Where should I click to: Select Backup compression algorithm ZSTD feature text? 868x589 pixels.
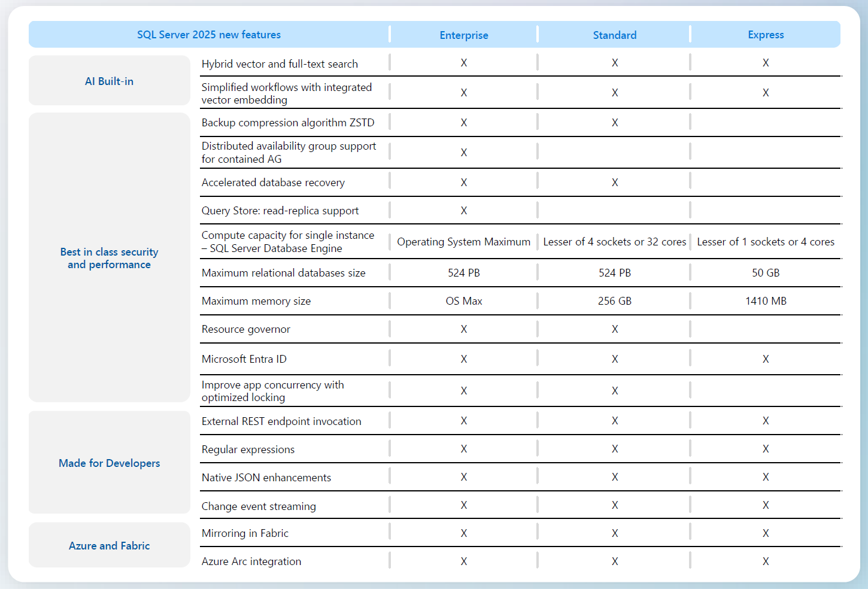point(287,123)
